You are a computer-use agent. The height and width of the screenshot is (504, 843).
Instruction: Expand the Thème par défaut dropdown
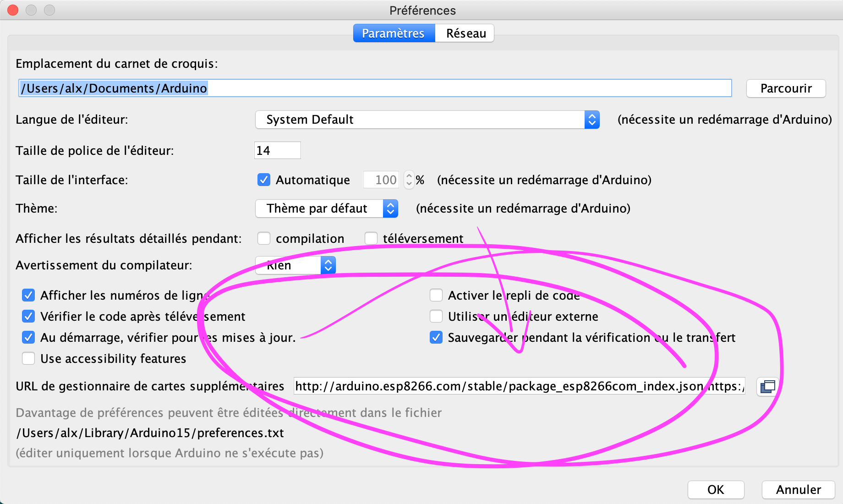326,208
